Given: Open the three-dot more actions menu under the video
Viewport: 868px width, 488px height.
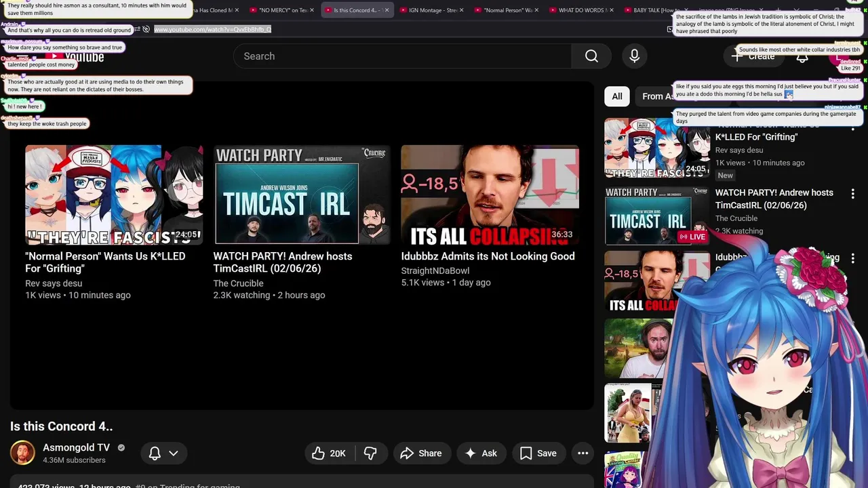Looking at the screenshot, I should (x=583, y=453).
